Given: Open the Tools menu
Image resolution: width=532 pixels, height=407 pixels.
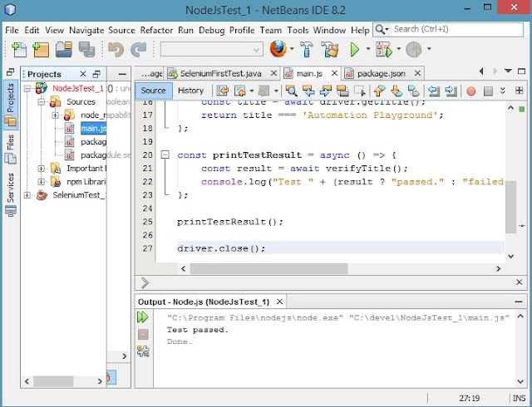Looking at the screenshot, I should (x=298, y=30).
